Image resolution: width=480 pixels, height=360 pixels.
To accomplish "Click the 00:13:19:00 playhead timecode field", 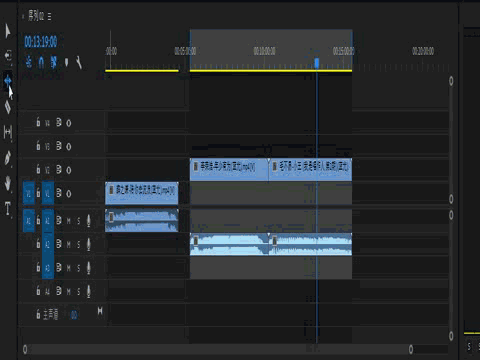I will pos(41,42).
